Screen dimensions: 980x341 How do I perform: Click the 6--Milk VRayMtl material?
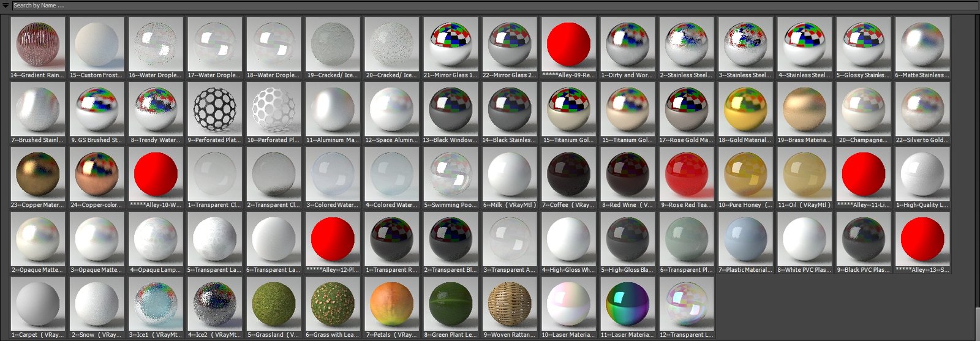(510, 175)
